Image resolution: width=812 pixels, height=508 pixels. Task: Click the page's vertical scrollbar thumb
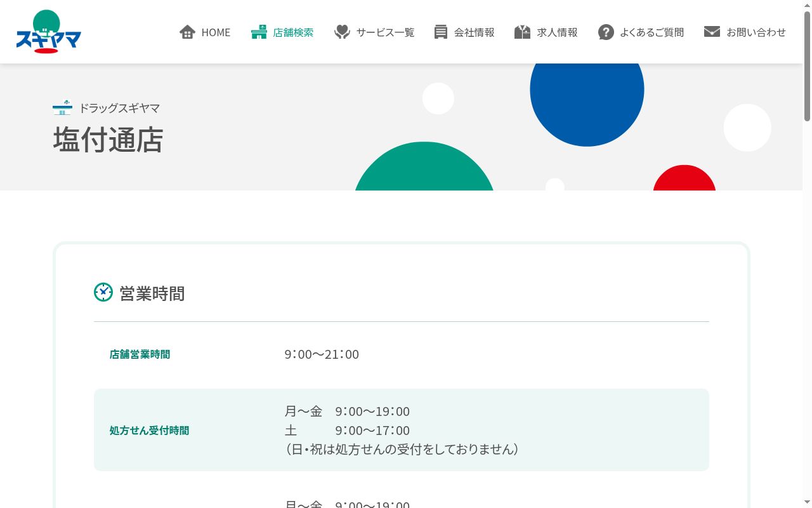click(807, 67)
